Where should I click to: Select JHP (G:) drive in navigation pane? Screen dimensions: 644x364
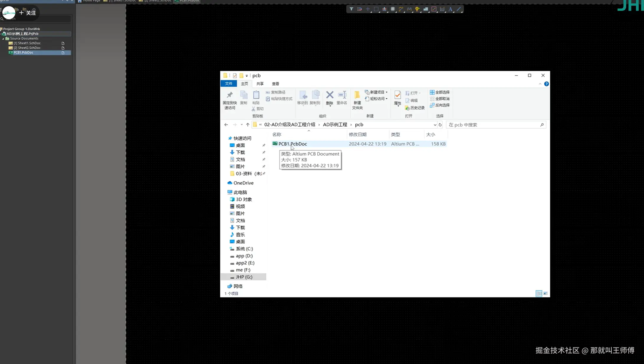244,277
